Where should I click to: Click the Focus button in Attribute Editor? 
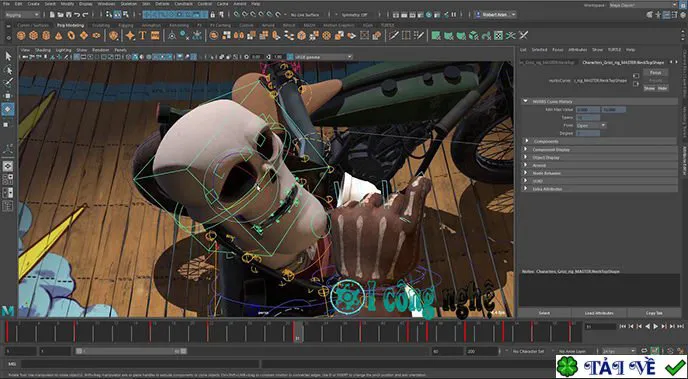(x=656, y=72)
